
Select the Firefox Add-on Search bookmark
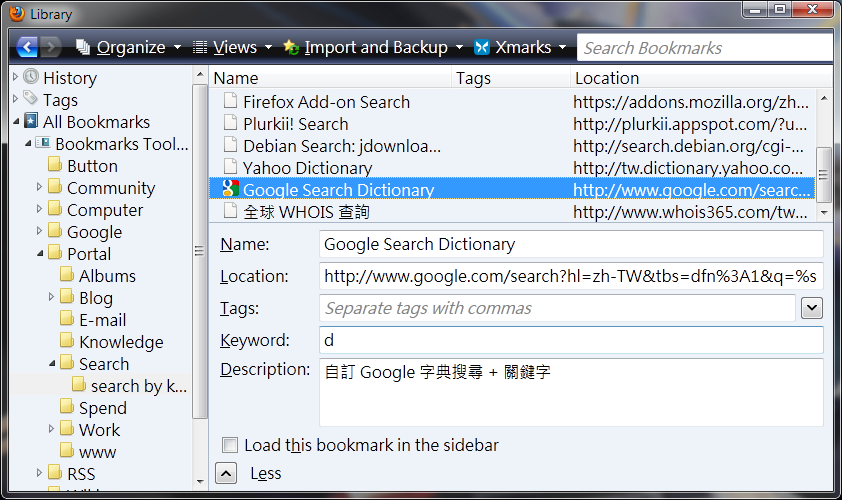[x=511, y=102]
